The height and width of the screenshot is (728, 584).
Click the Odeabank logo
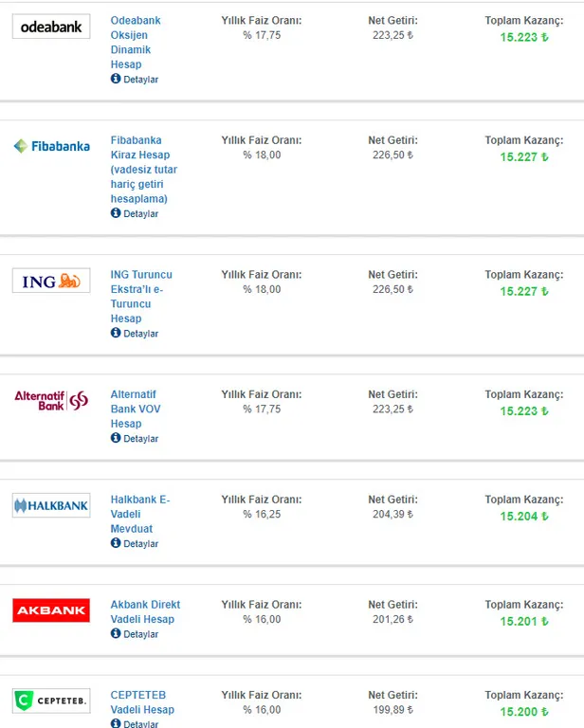coord(51,27)
